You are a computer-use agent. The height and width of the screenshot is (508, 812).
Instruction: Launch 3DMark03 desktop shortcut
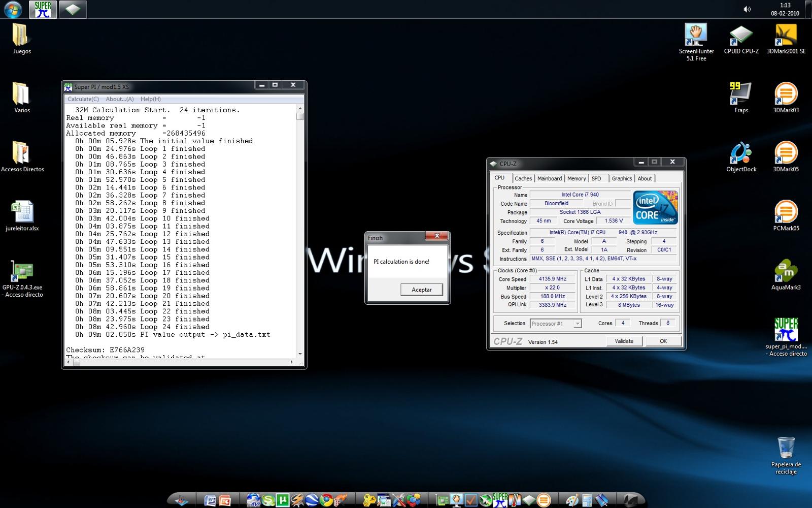[x=786, y=98]
